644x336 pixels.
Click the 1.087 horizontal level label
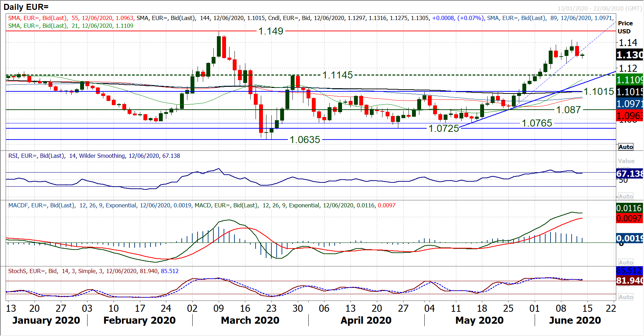coord(568,110)
